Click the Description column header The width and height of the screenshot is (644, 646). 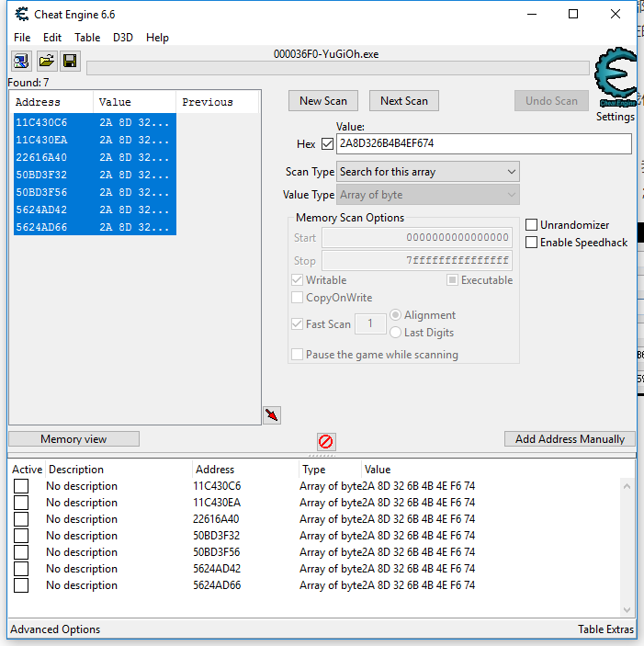[x=119, y=470]
